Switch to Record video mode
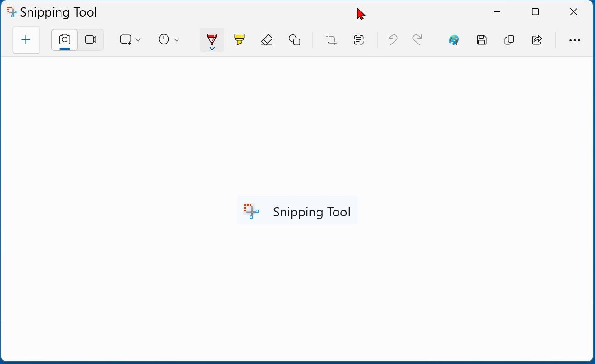This screenshot has height=364, width=595. click(91, 40)
